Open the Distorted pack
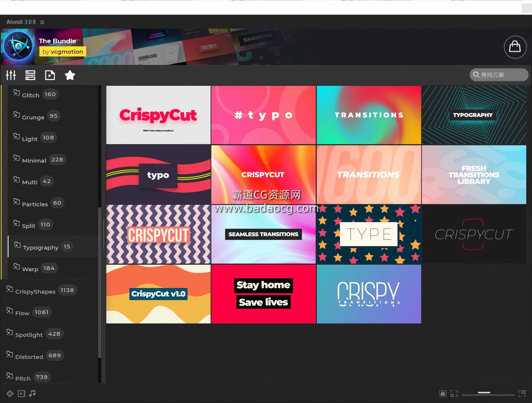The image size is (532, 403). pyautogui.click(x=49, y=356)
